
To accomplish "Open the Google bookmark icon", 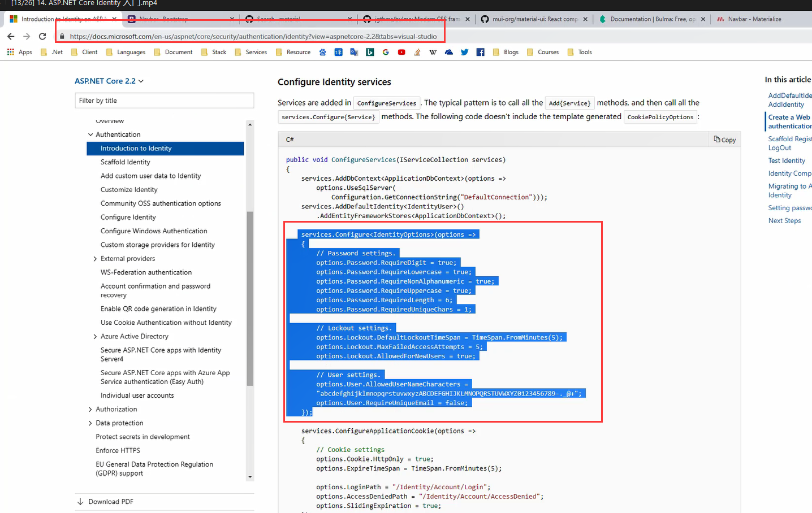I will tap(386, 52).
